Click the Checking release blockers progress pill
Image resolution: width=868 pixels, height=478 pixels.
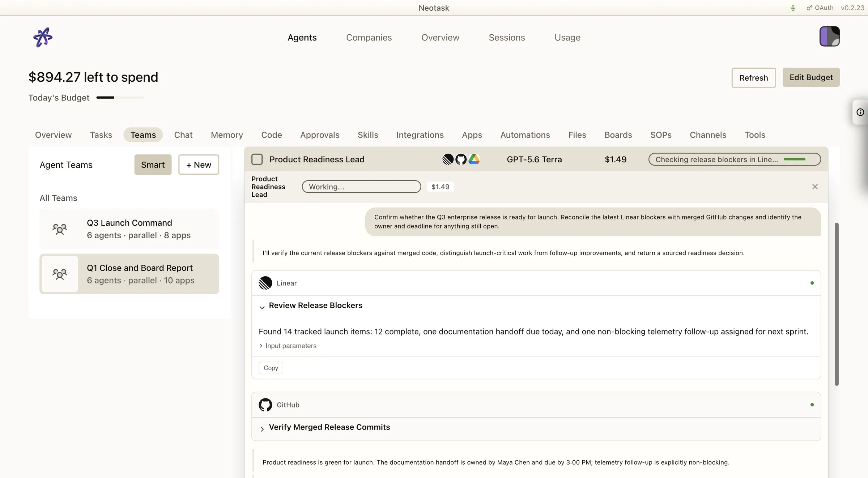(x=735, y=159)
